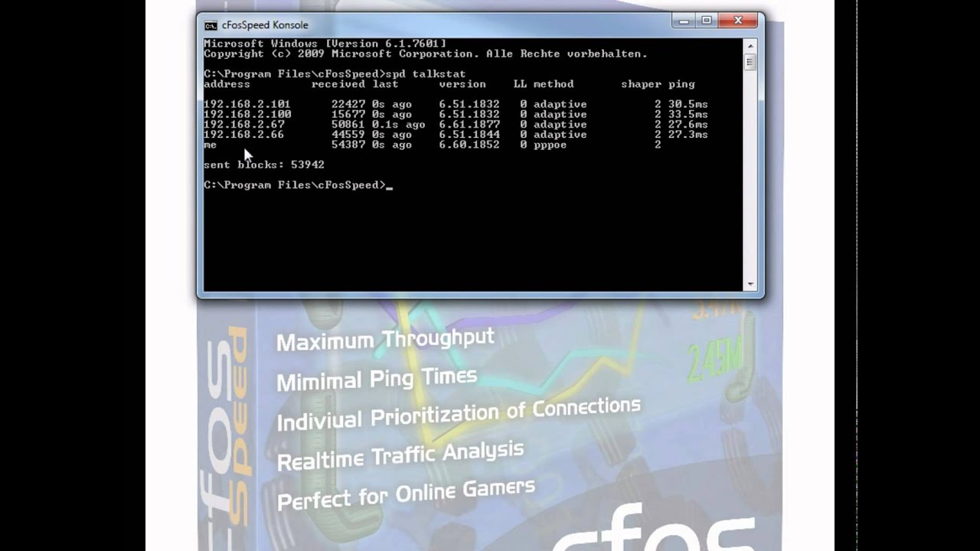Click the Microsoft Windows version line
The width and height of the screenshot is (980, 551).
tap(325, 44)
